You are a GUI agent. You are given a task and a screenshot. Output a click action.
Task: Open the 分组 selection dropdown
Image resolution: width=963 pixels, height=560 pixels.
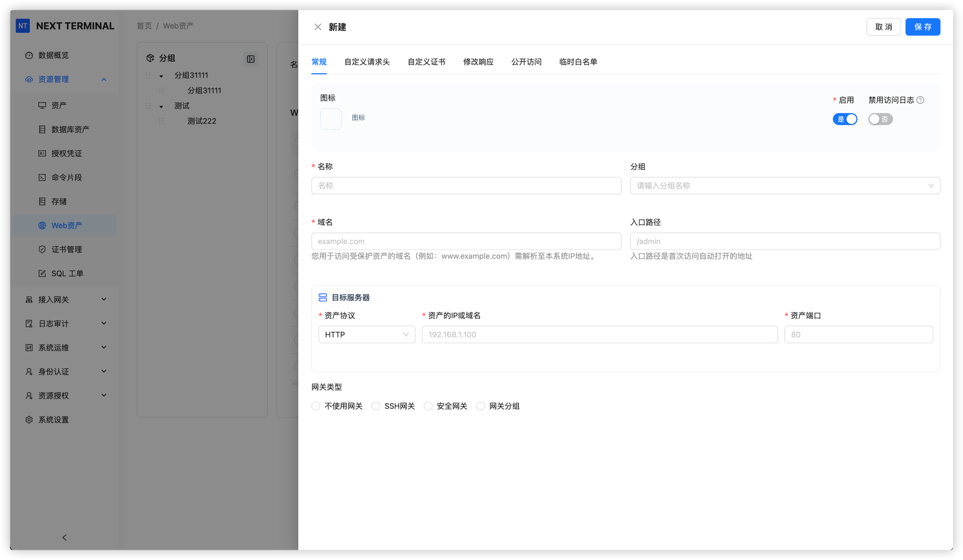point(784,186)
